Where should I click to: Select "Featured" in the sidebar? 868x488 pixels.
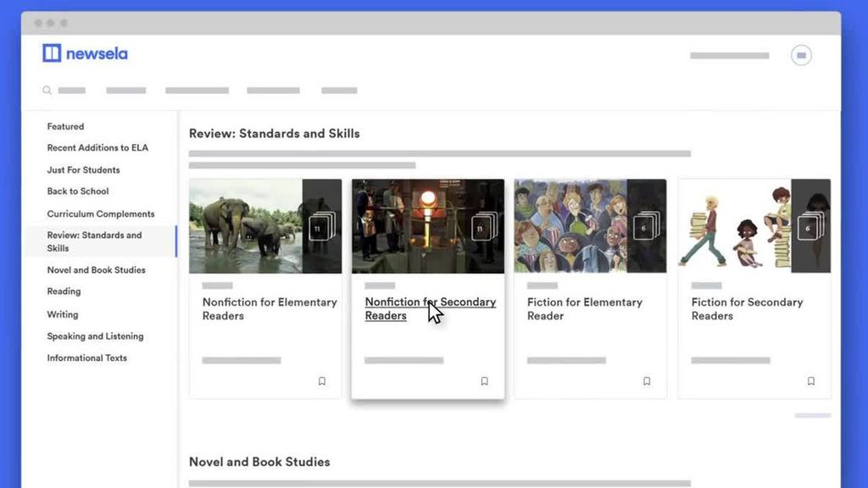click(x=65, y=126)
